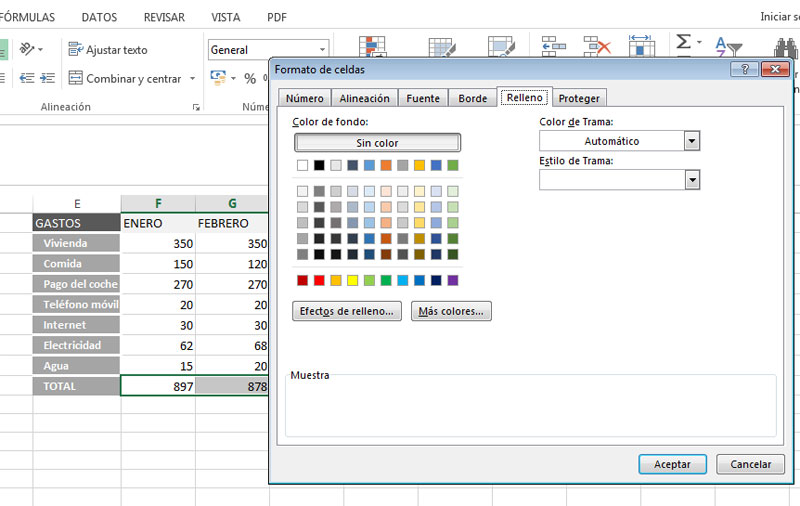Click the delete cells icon

597,46
